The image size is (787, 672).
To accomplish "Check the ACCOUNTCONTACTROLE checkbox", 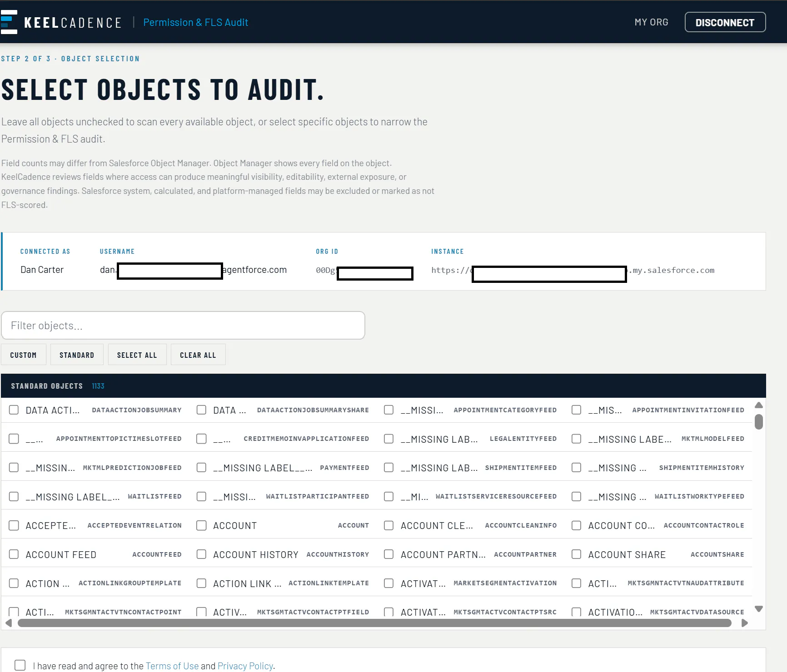I will click(x=577, y=525).
